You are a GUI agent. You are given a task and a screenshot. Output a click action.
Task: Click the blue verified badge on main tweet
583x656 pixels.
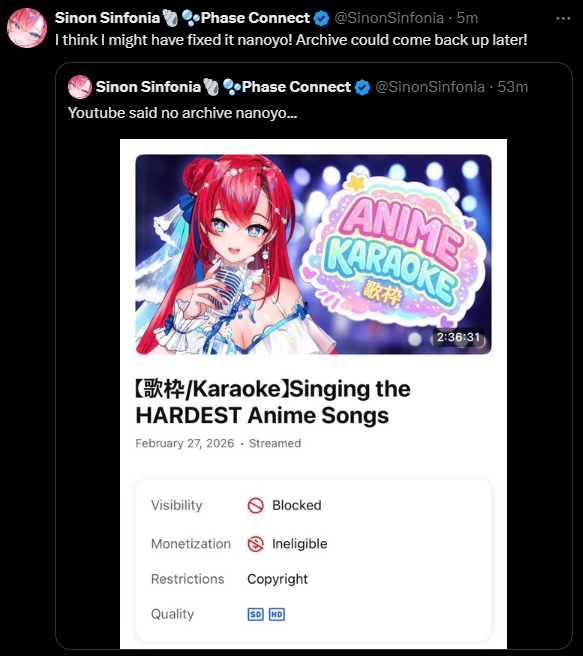coord(321,18)
